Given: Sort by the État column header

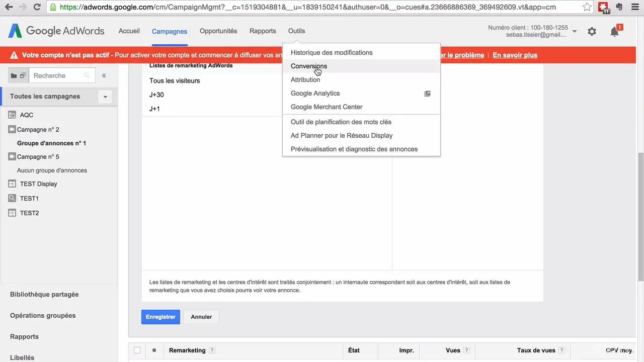Looking at the screenshot, I should pyautogui.click(x=354, y=350).
